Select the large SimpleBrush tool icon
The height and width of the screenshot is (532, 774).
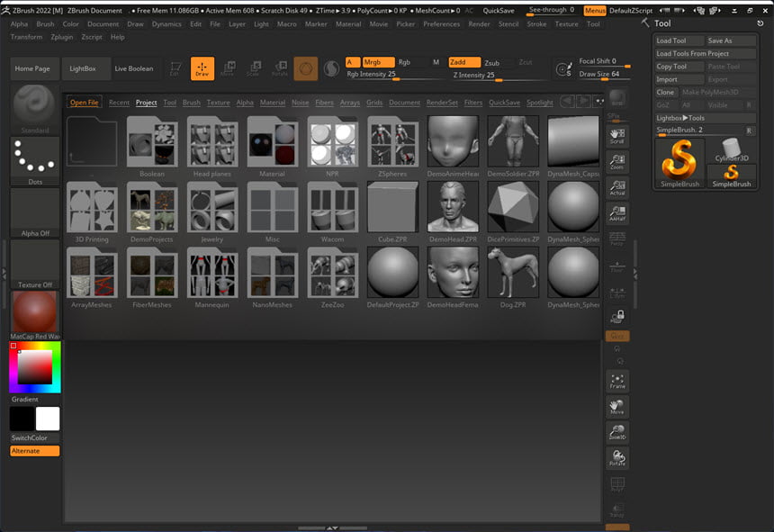(x=679, y=163)
